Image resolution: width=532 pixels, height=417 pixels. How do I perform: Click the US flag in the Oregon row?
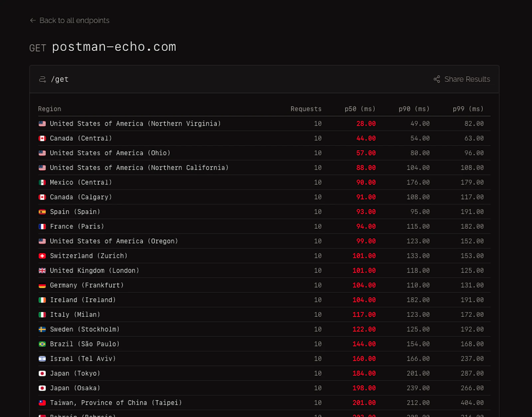(x=42, y=241)
